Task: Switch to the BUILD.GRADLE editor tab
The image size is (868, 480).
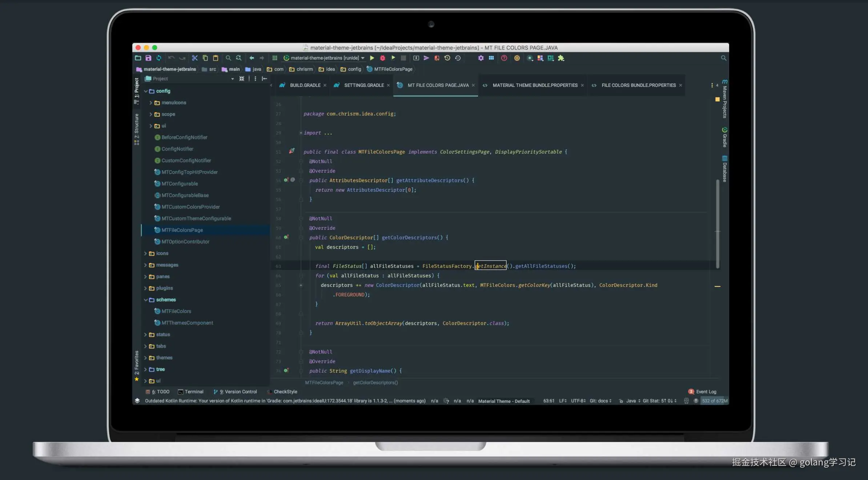Action: (x=305, y=85)
